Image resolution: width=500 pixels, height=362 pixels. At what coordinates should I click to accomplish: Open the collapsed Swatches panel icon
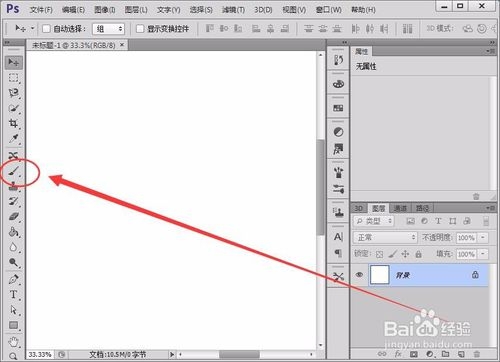click(338, 108)
